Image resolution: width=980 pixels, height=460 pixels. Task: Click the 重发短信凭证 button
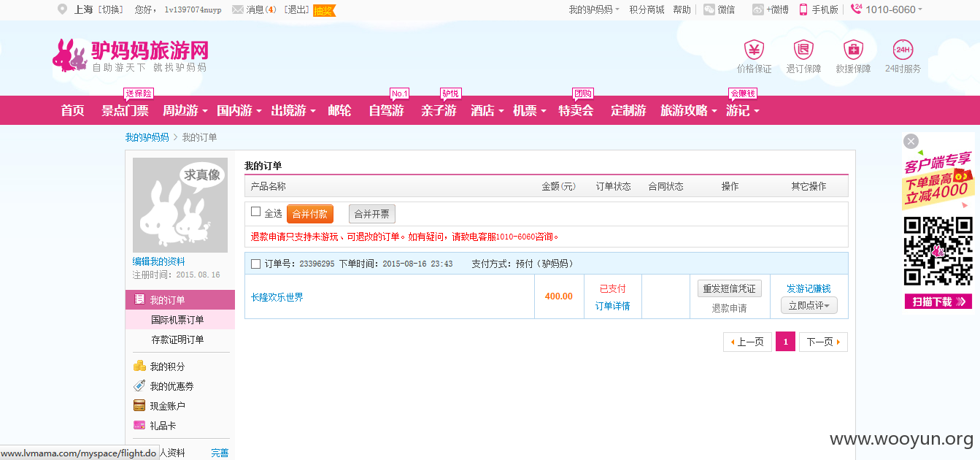tap(730, 288)
